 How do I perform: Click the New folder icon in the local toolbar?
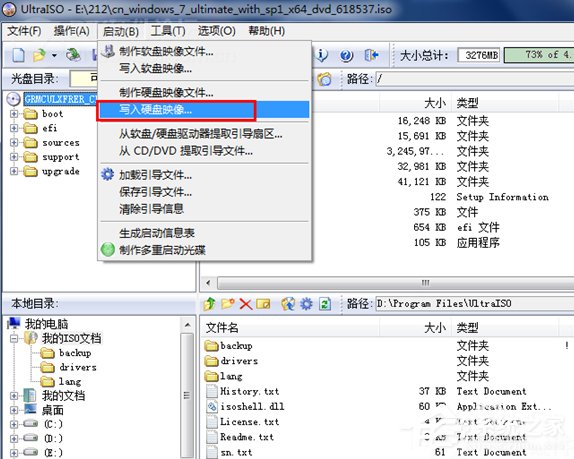click(228, 303)
